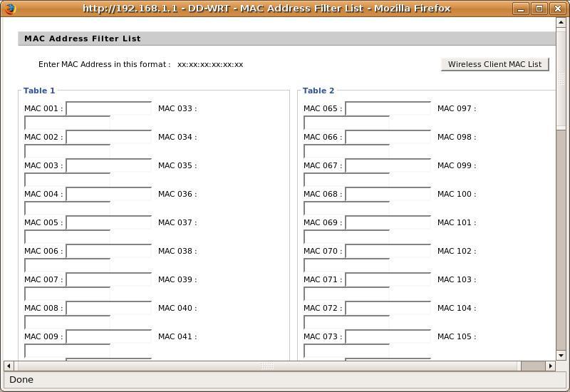Focus the input field beside MAC 069

(388, 222)
